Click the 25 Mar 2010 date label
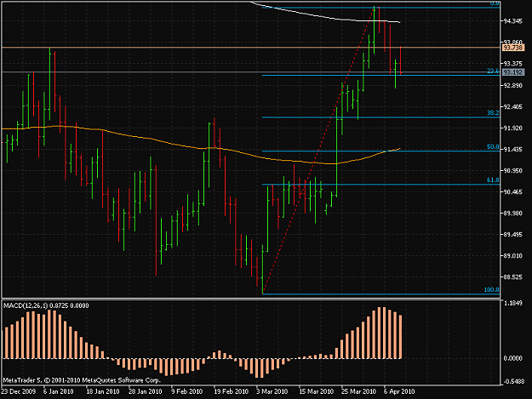The height and width of the screenshot is (399, 532). (x=359, y=391)
